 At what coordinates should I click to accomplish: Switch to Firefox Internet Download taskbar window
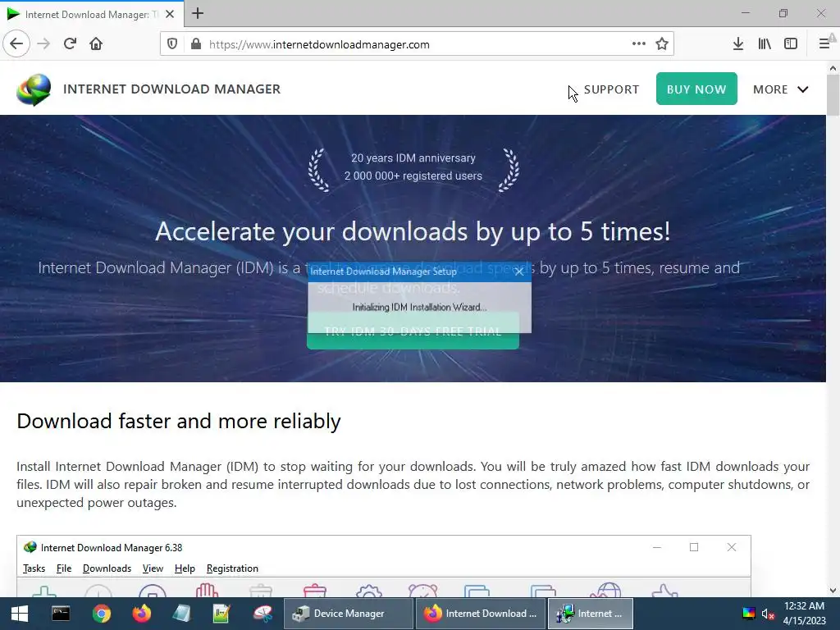[481, 614]
